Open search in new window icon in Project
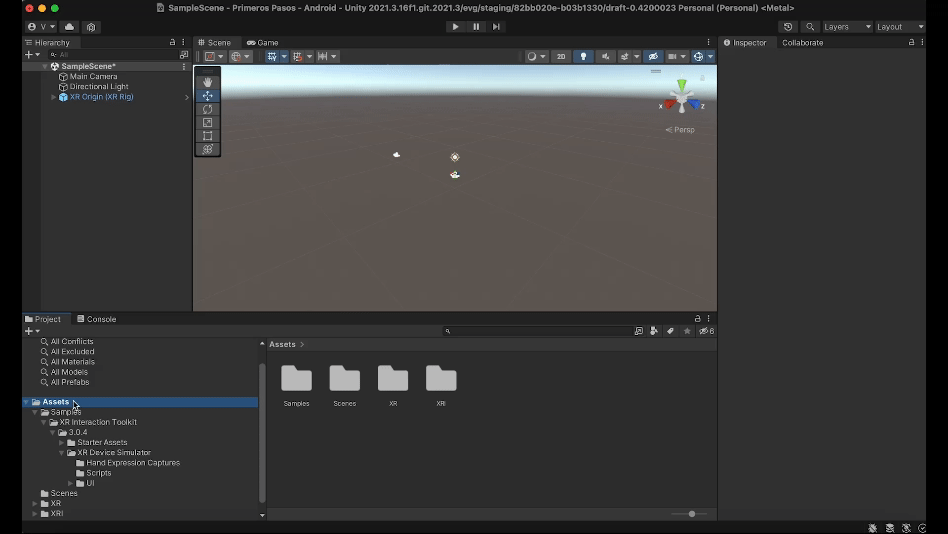The height and width of the screenshot is (534, 948). click(638, 331)
